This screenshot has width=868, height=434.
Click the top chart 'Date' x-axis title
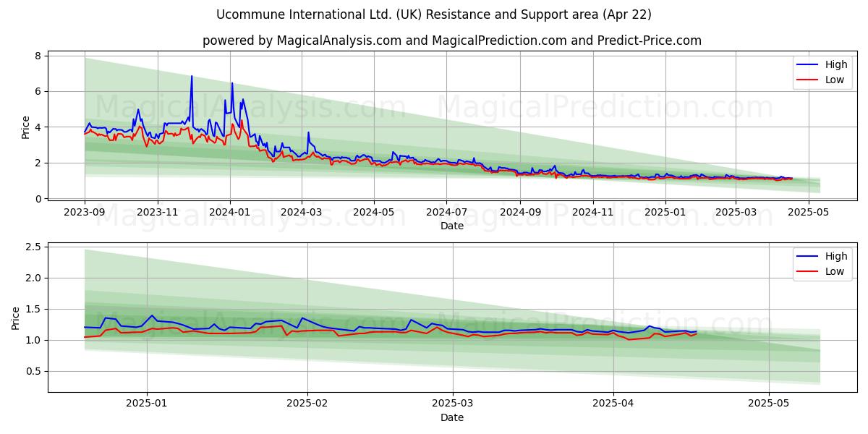452,226
